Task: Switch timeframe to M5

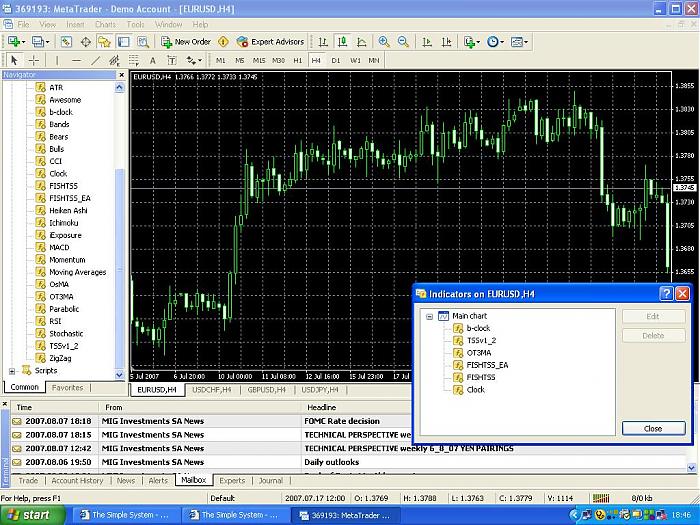Action: [240, 60]
